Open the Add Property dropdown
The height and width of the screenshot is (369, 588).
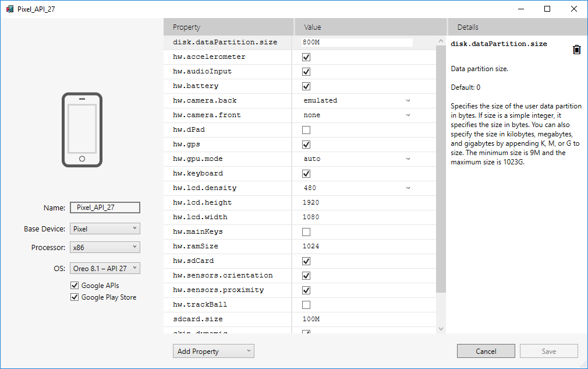coord(213,351)
